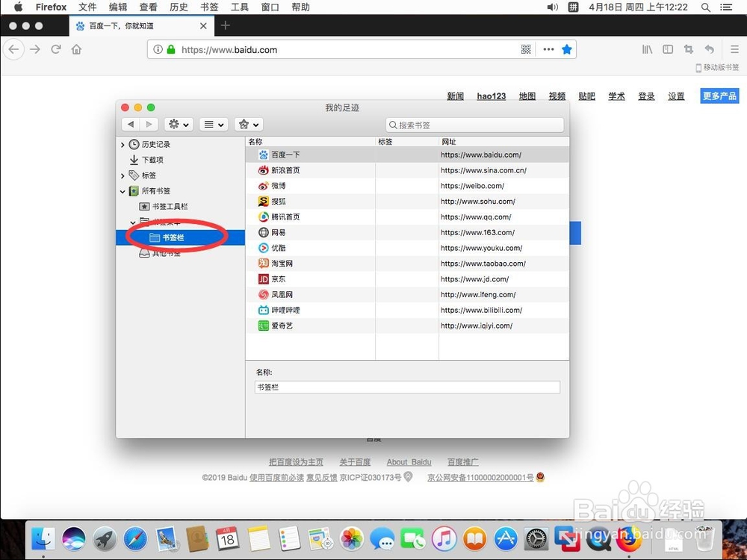Screen dimensions: 747x560
Task: Select the 爱奇艺 bookmark
Action: 407,326
